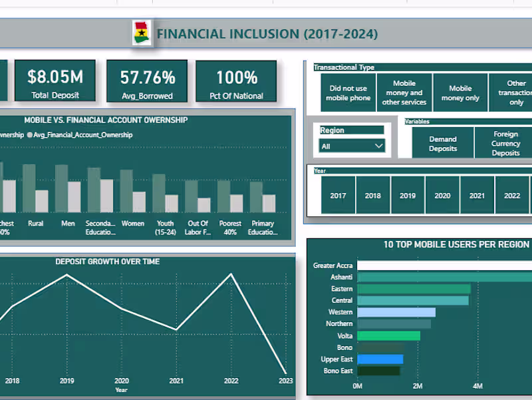
Task: Click the 2022 peak on Deposit Growth line
Action: [x=231, y=272]
